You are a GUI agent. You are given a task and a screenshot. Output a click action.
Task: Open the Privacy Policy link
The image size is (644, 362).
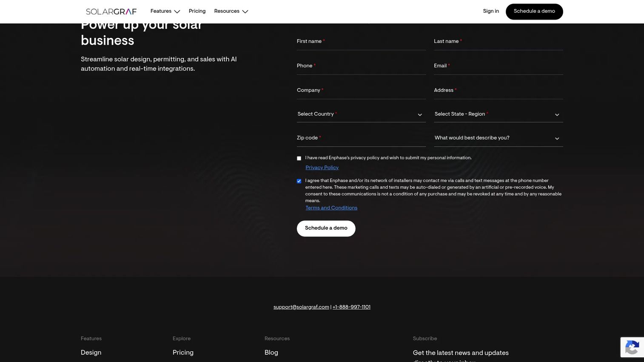322,168
